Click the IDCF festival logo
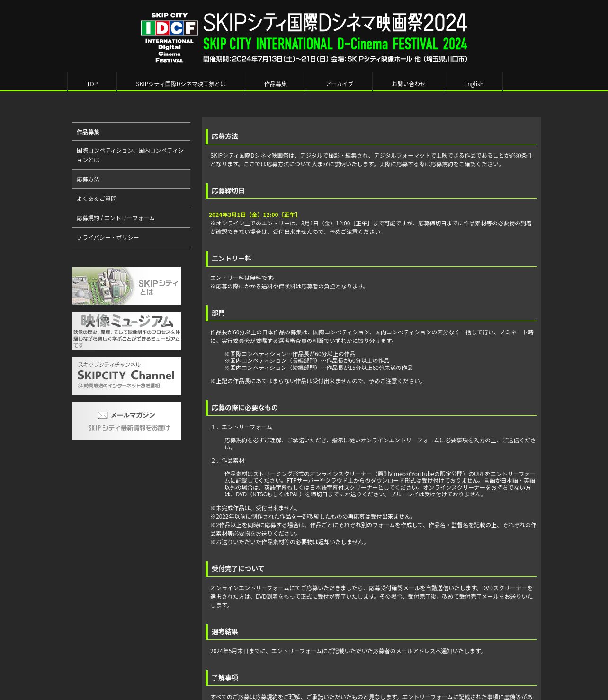 169,38
